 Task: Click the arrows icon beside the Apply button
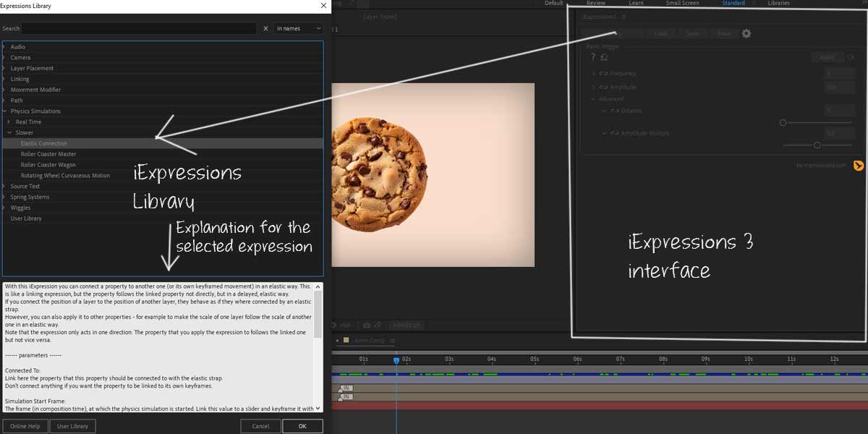(x=849, y=56)
